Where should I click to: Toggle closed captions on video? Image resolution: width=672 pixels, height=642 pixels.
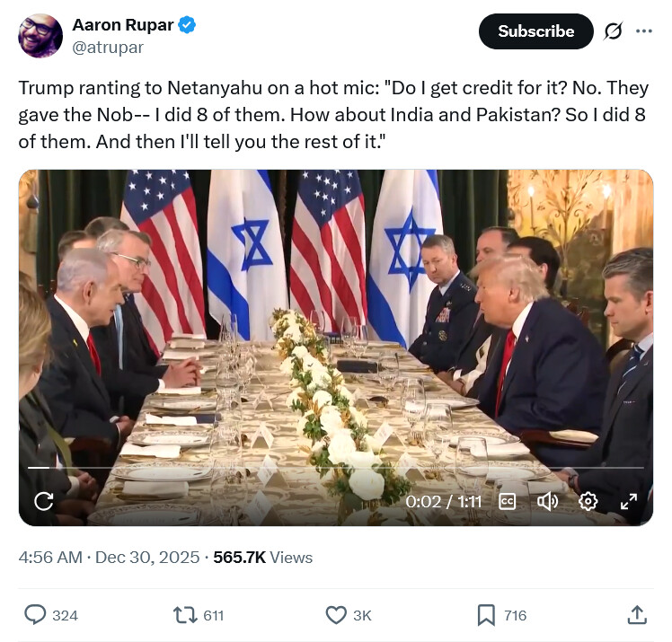click(x=507, y=501)
